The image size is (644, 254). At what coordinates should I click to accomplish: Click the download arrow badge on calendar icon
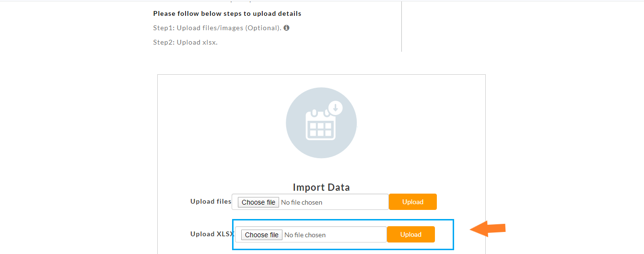pyautogui.click(x=335, y=108)
